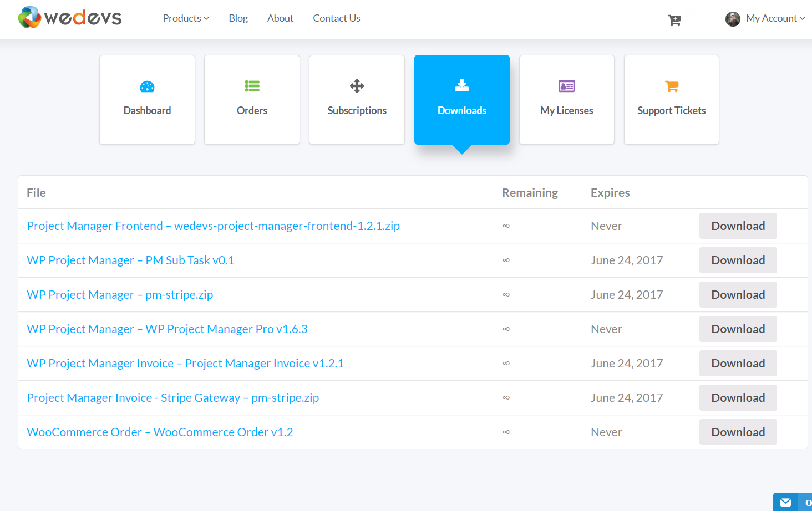Download the Stripe Gateway pm-stripe.zip file
Screen dimensions: 812x511
coord(738,398)
